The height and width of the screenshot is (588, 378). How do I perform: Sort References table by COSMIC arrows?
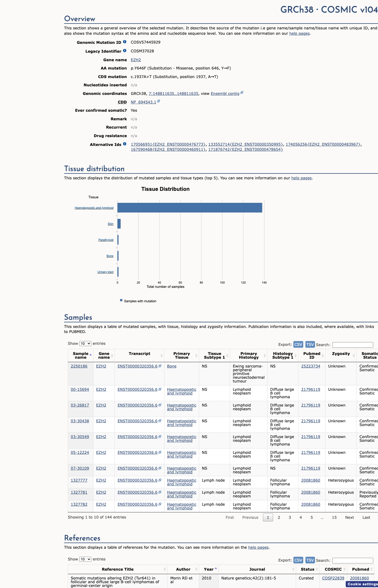344,569
